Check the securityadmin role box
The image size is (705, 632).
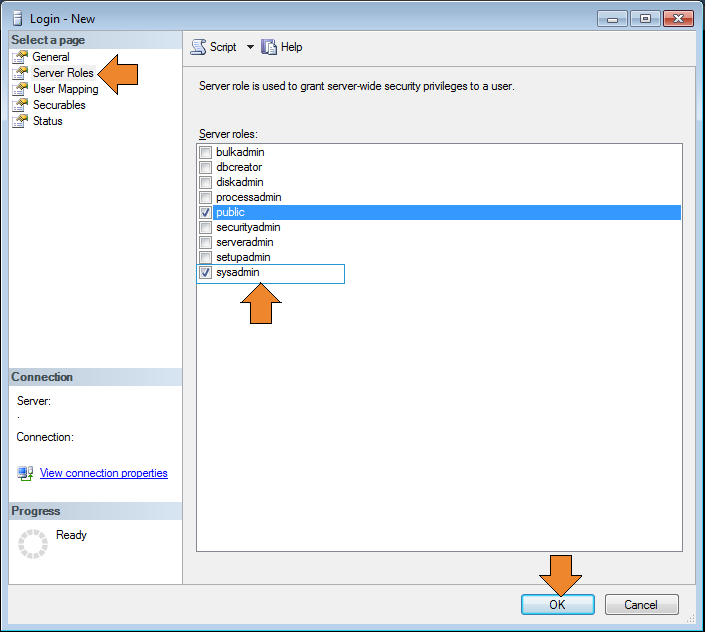pos(206,228)
